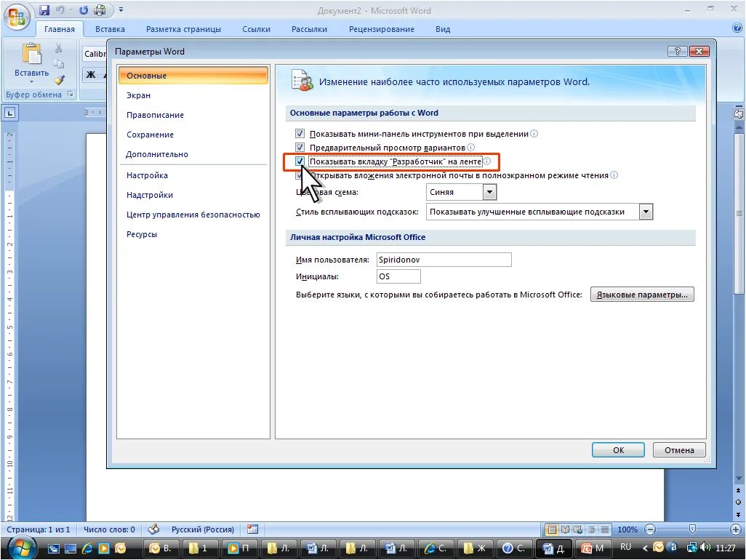Click the Инициалы input field (OS)
Screen dimensions: 746x560
(x=398, y=276)
